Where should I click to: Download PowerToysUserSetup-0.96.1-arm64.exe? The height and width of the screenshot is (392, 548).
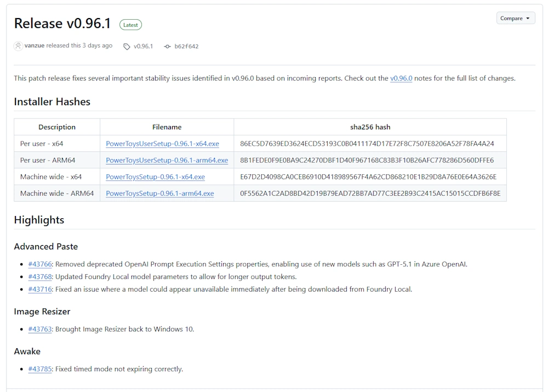[167, 160]
